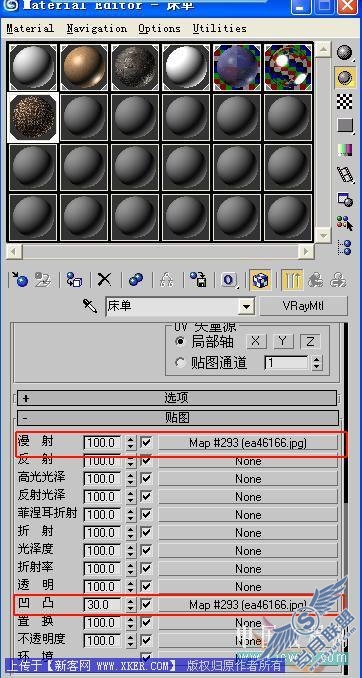Open the Utilities menu
The width and height of the screenshot is (362, 678).
[x=220, y=29]
